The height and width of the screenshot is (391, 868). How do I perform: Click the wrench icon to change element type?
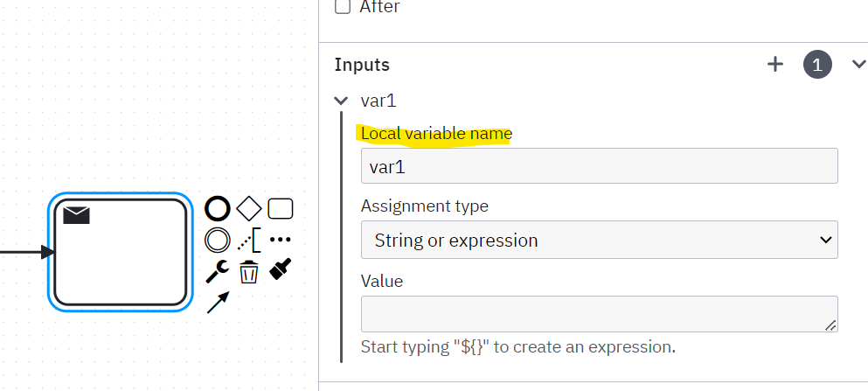218,271
